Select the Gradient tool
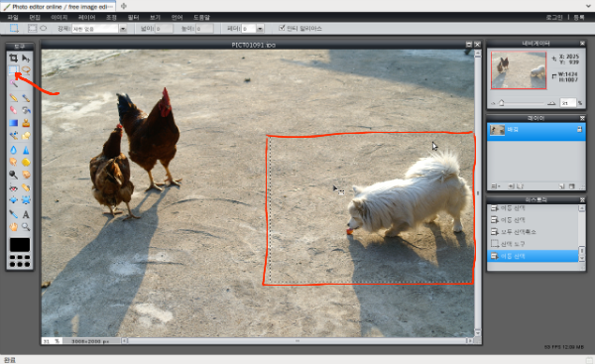Viewport: 595px width, 364px height. point(13,123)
